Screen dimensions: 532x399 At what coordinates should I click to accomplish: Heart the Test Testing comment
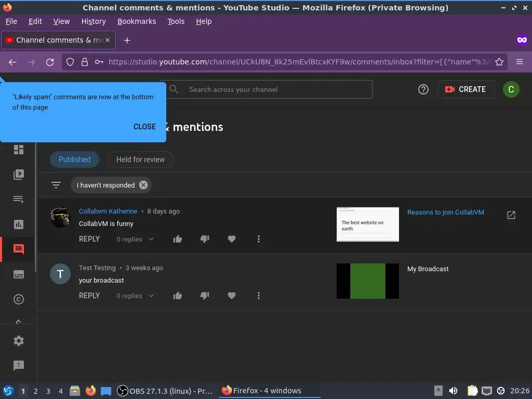point(232,296)
